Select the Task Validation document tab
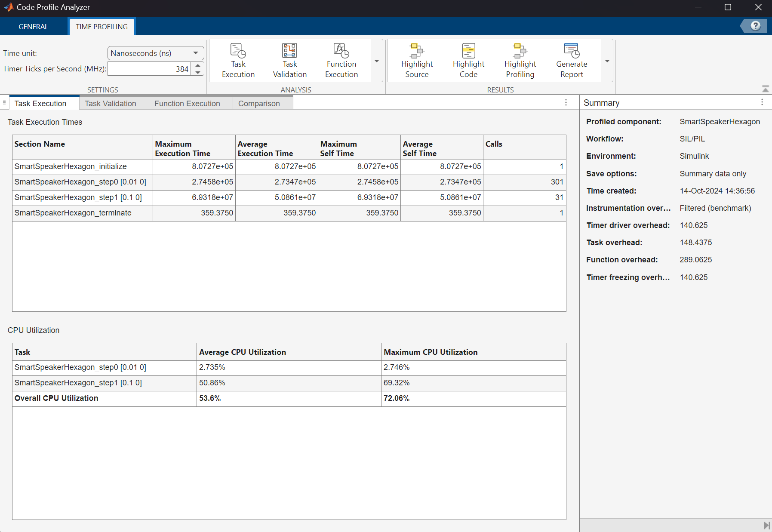The height and width of the screenshot is (532, 772). click(x=111, y=104)
